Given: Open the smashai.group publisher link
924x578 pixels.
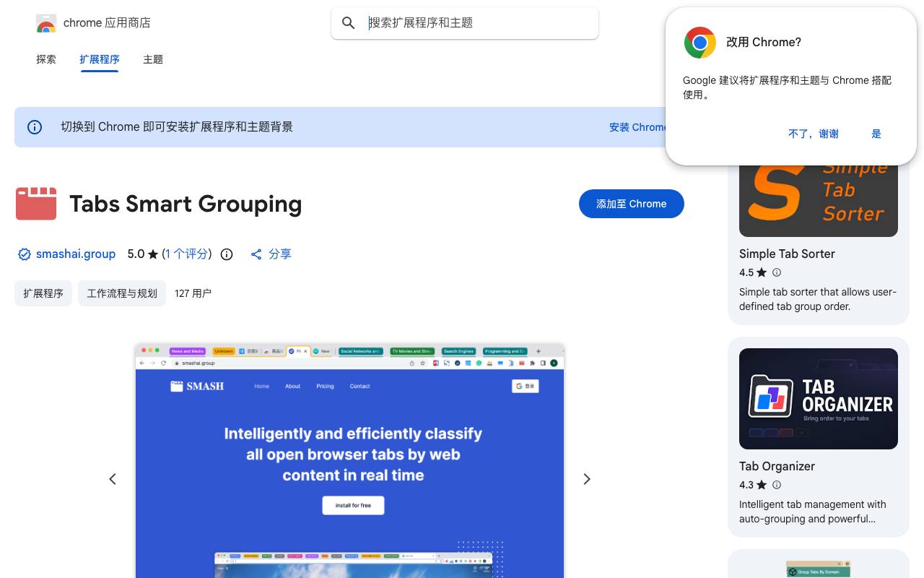Looking at the screenshot, I should [76, 254].
